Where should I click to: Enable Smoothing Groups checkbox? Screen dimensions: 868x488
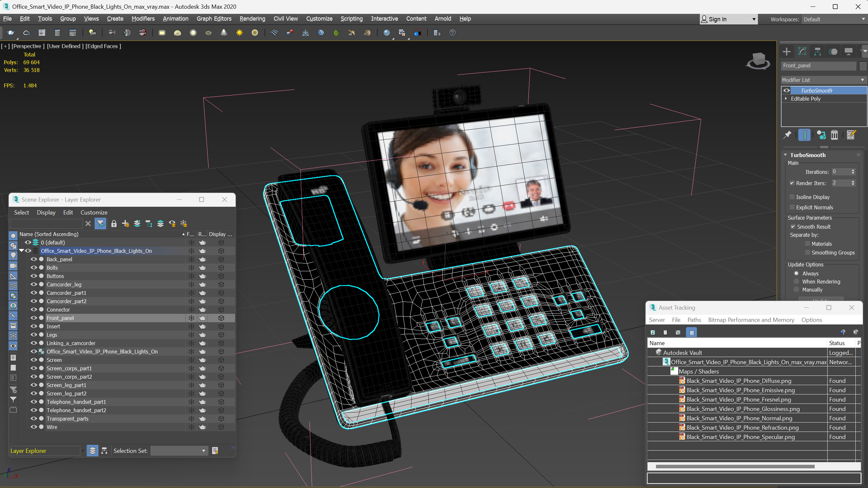(x=807, y=253)
